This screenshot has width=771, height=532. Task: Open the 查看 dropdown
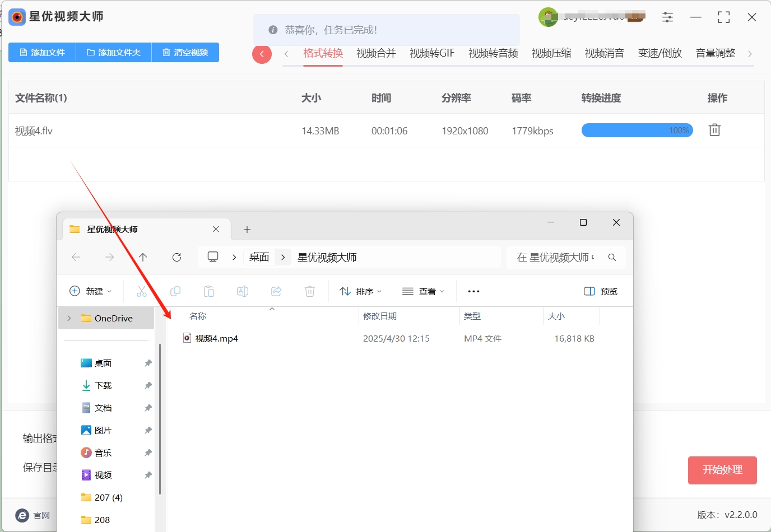click(x=423, y=291)
